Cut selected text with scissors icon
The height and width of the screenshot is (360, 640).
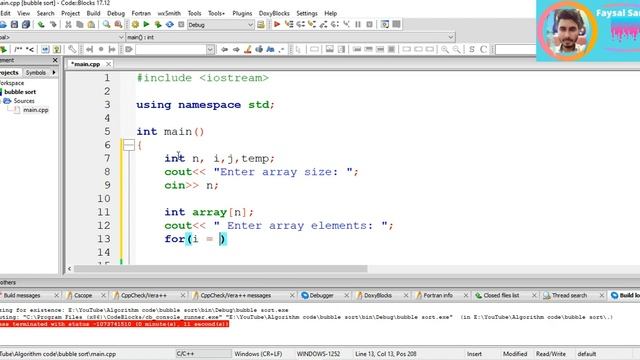[68, 24]
